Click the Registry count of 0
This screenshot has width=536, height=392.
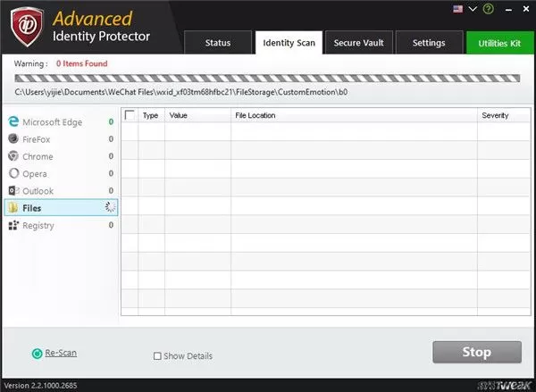(111, 225)
